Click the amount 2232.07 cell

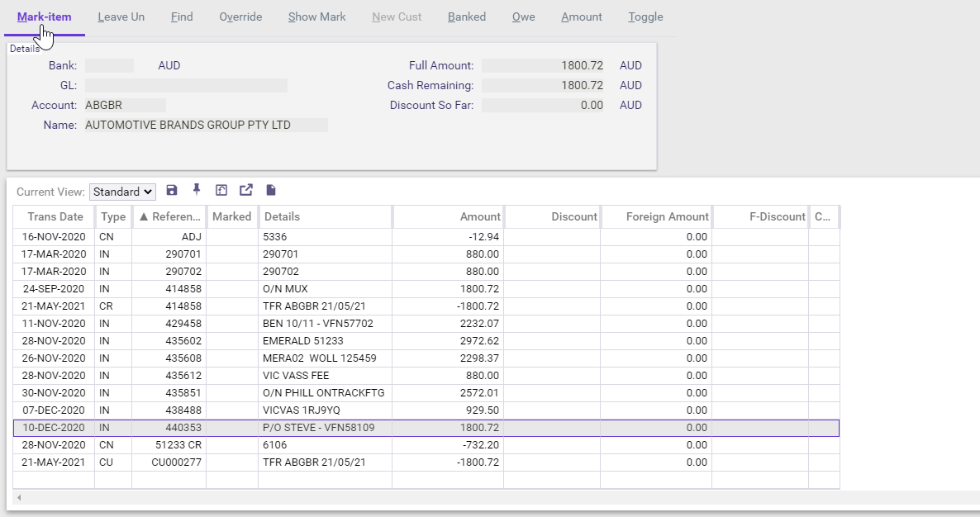click(x=448, y=324)
